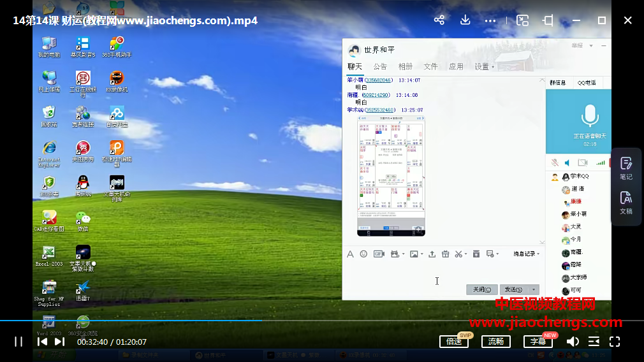This screenshot has height=362, width=644.
Task: Open 回收站 recycle bin desktop icon
Action: pyautogui.click(x=49, y=116)
